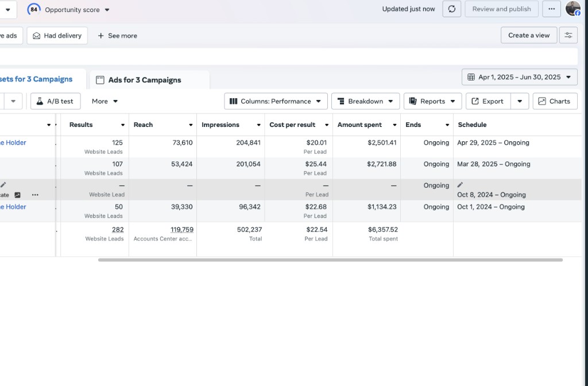Open Columns: Performance dropdown
588x386 pixels.
tap(276, 101)
